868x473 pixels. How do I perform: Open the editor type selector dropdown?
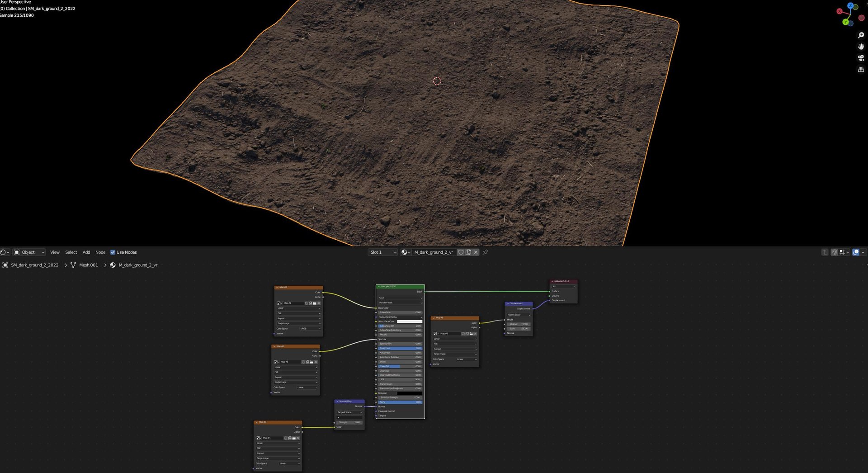[5, 252]
